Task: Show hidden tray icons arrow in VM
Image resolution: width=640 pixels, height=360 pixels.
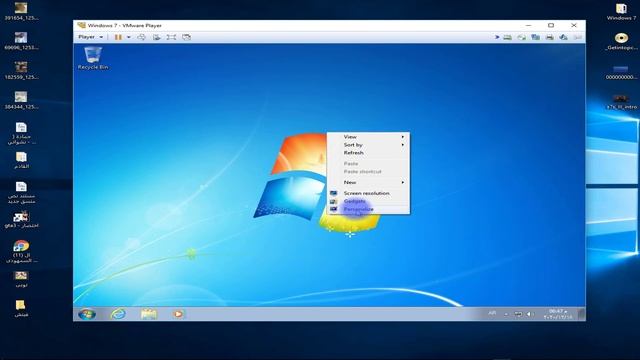Action: (x=506, y=314)
